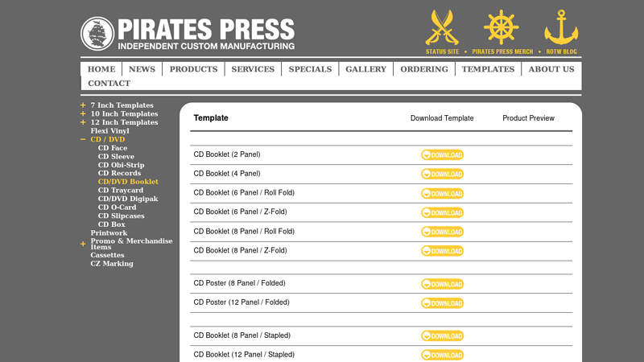Click the Template column header
The width and height of the screenshot is (644, 362).
tap(211, 118)
